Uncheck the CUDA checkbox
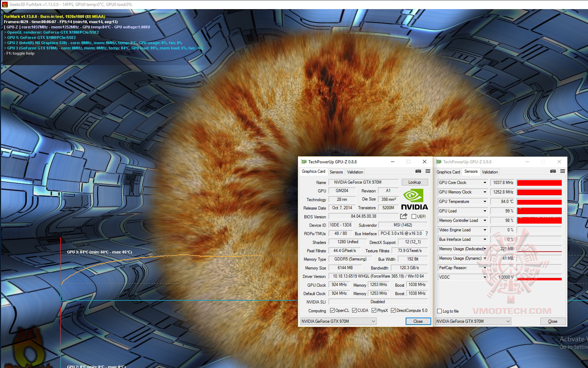Viewport: 588px width, 368px height. tap(354, 311)
